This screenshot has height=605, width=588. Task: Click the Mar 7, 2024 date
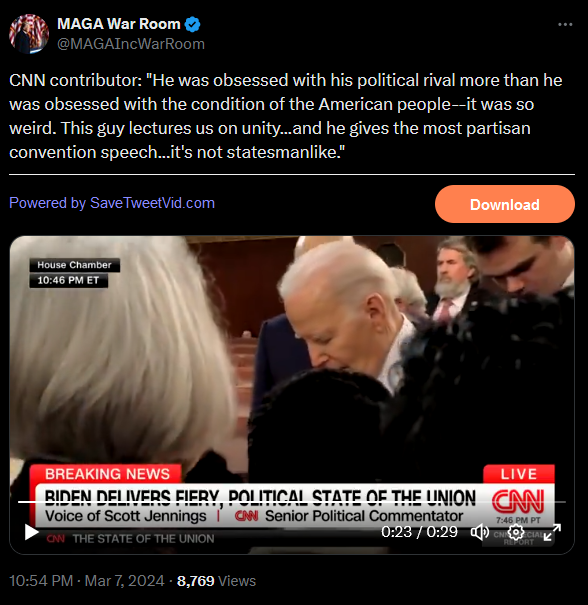click(x=124, y=581)
